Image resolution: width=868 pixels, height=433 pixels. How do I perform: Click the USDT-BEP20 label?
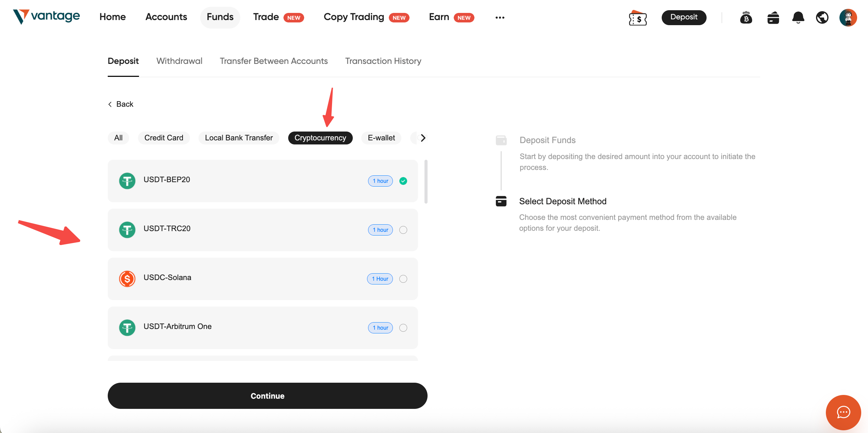coord(167,179)
